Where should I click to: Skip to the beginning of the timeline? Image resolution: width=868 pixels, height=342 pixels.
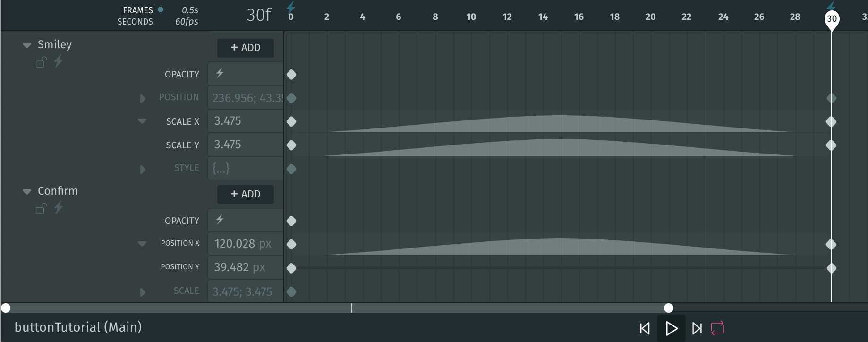tap(645, 328)
